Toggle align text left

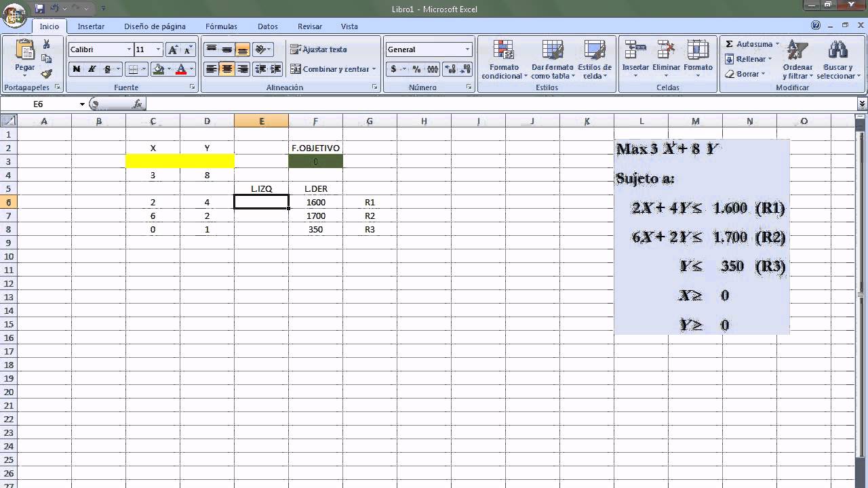coord(212,69)
